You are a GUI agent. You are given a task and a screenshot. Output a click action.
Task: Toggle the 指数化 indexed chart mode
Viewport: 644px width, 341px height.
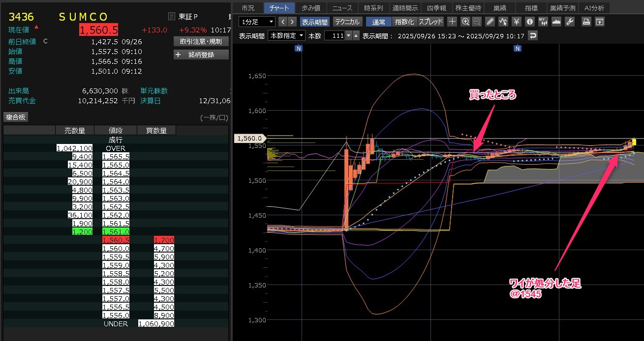[x=405, y=22]
